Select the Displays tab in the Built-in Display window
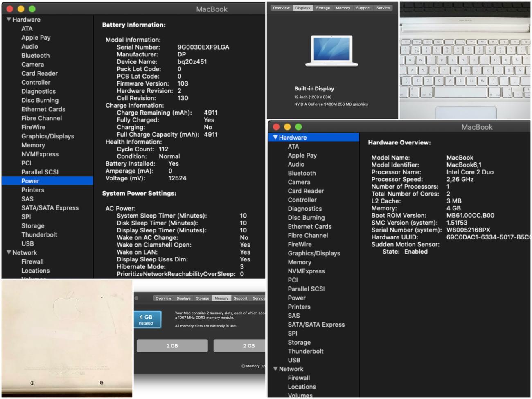Image resolution: width=532 pixels, height=399 pixels. coord(303,8)
